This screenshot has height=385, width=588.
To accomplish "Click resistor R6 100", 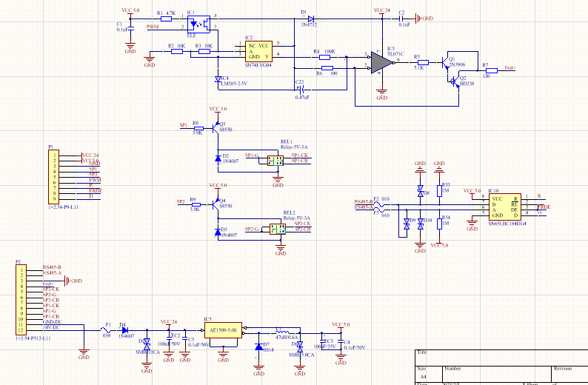I will (x=327, y=68).
